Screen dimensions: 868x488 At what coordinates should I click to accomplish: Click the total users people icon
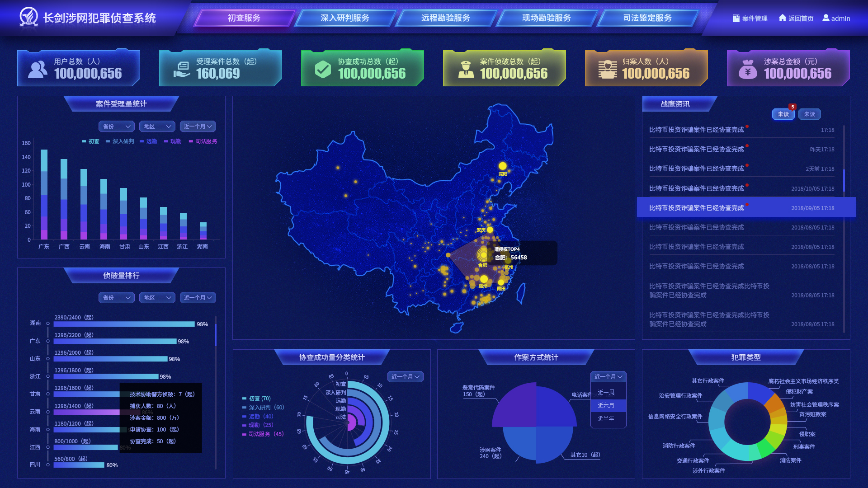click(38, 69)
